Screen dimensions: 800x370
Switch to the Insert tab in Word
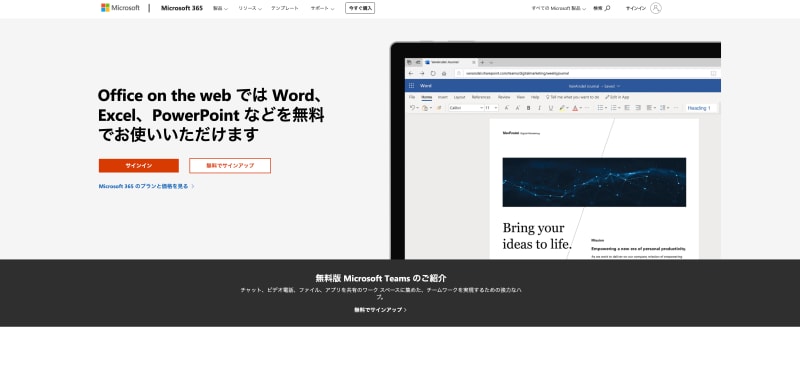tap(443, 97)
